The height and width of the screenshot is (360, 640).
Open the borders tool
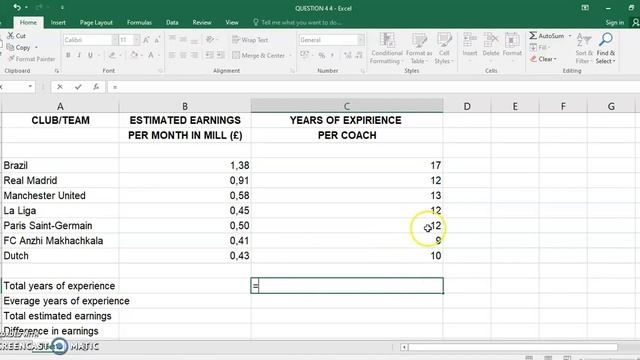112,55
